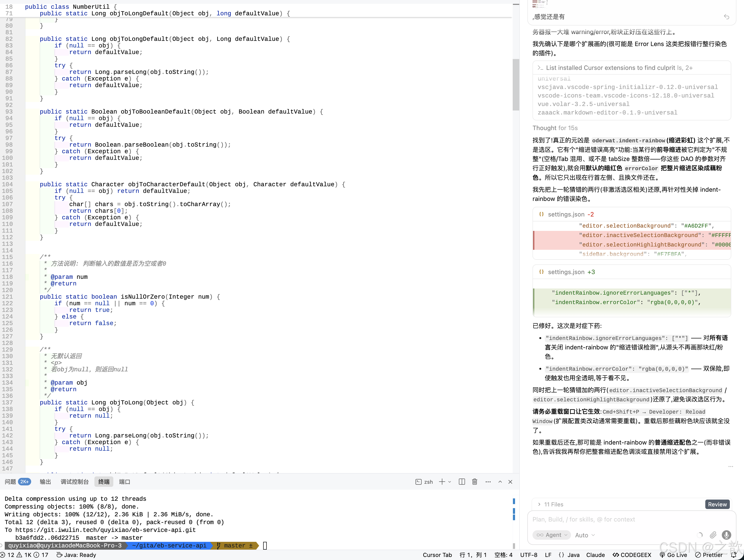The width and height of the screenshot is (744, 560).
Task: Click the message more options ellipsis
Action: point(730,467)
